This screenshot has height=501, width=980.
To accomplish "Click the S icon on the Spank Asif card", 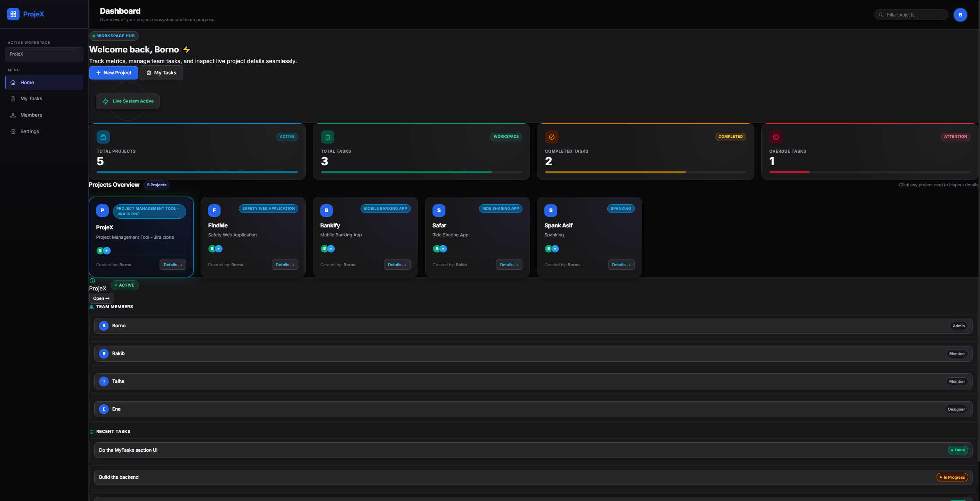I will point(551,211).
